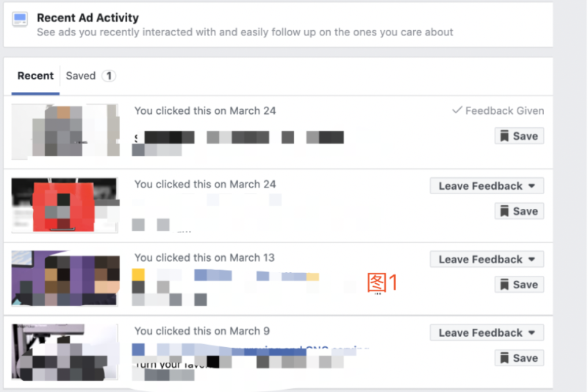Open the red-bag ad thumbnail
Image resolution: width=588 pixels, height=392 pixels.
point(65,204)
